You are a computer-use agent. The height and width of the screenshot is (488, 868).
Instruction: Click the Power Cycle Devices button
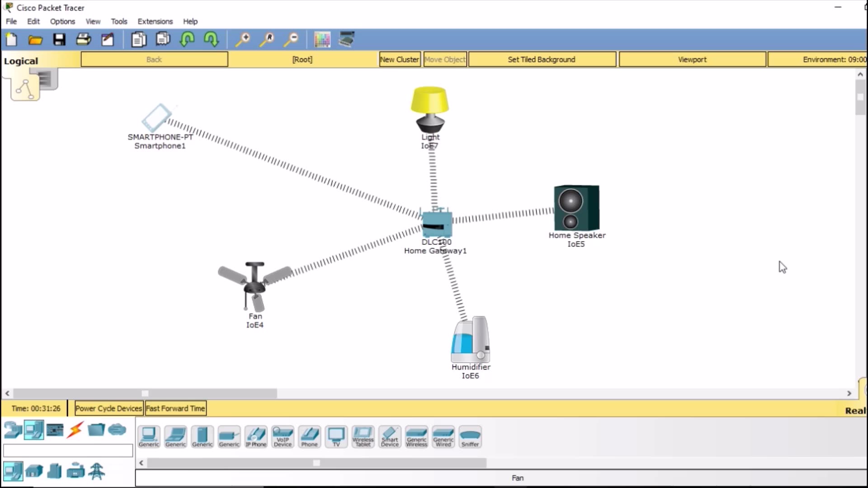click(x=108, y=408)
